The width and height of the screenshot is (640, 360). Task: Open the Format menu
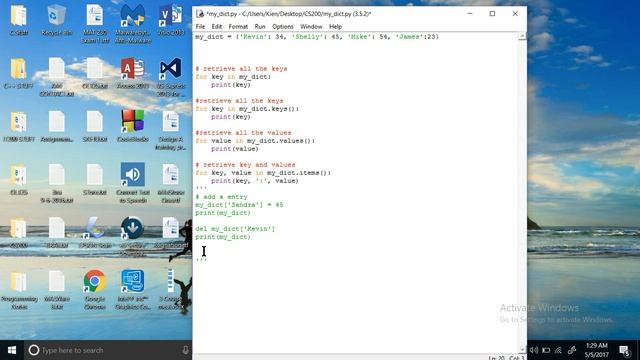coord(238,27)
